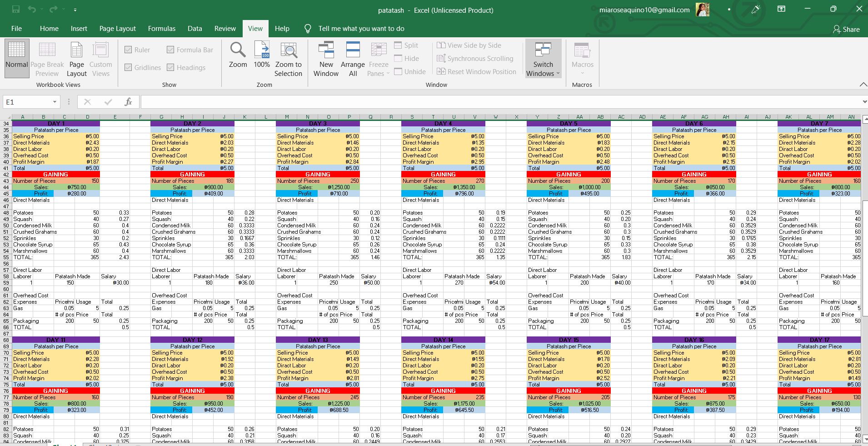Expand the formula bar chevron
Image resolution: width=868 pixels, height=446 pixels.
click(x=864, y=102)
